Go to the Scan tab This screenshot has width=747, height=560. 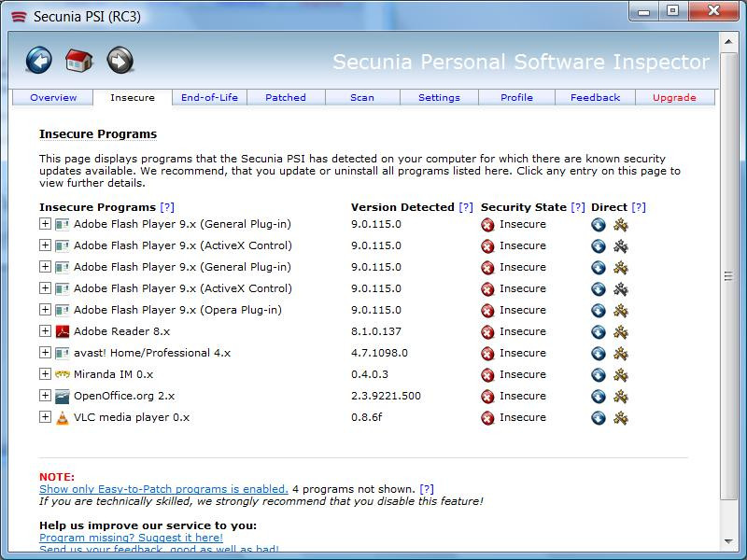(x=362, y=97)
